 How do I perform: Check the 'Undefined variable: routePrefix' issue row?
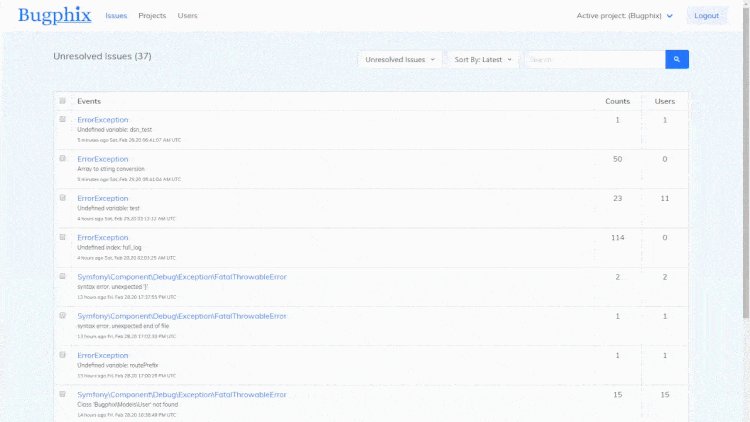pyautogui.click(x=62, y=355)
